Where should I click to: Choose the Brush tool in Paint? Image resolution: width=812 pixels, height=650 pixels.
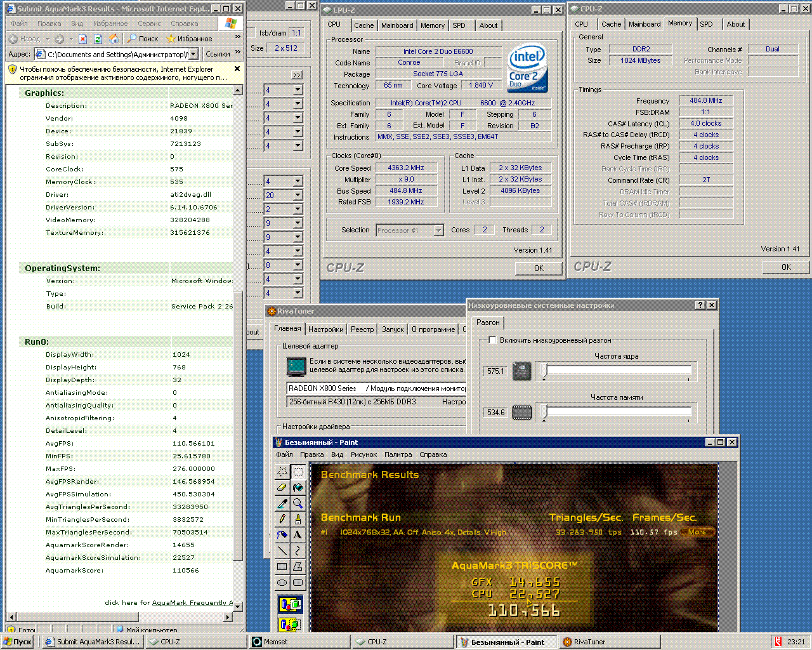pyautogui.click(x=298, y=519)
